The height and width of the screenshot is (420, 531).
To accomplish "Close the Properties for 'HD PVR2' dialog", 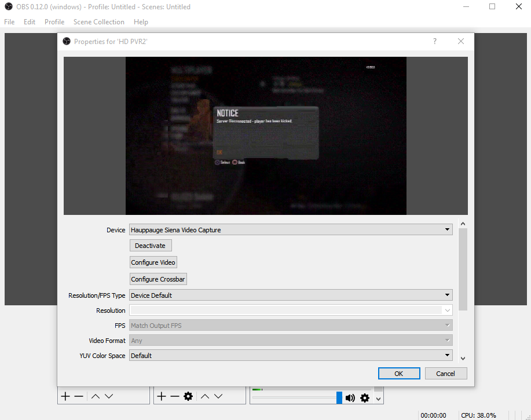I will (x=461, y=41).
